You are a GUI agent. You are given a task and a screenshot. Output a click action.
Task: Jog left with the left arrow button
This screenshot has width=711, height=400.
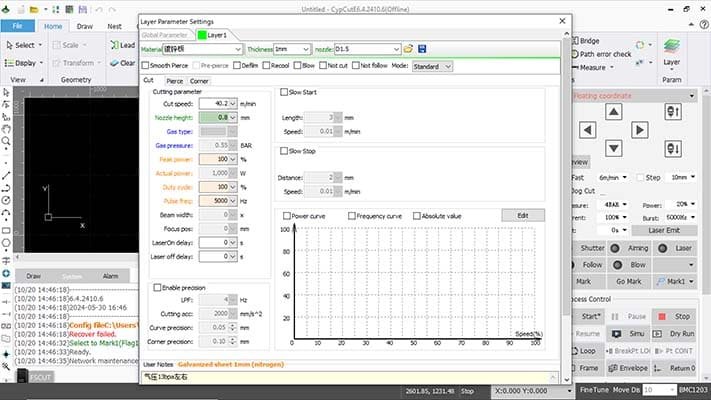(x=588, y=130)
